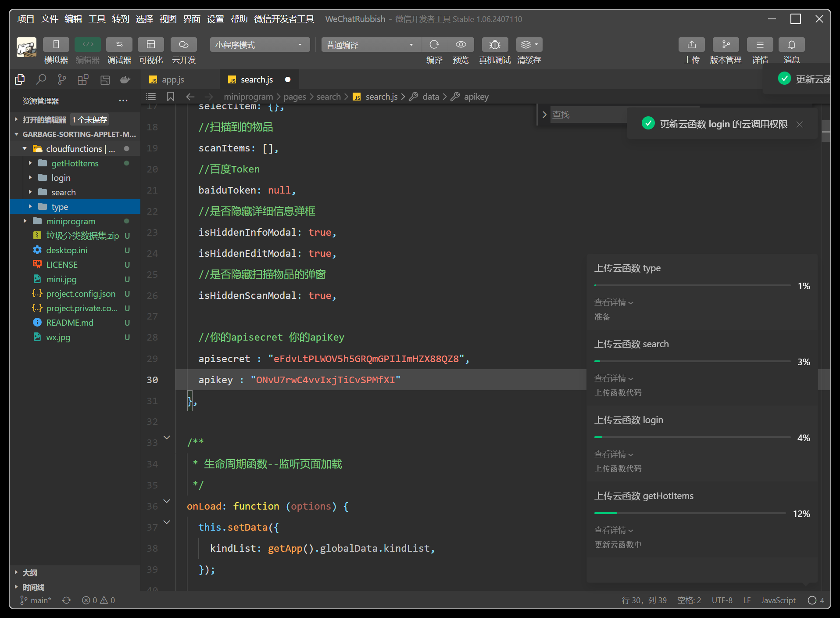
Task: Open sidebar search icon
Action: pos(41,79)
